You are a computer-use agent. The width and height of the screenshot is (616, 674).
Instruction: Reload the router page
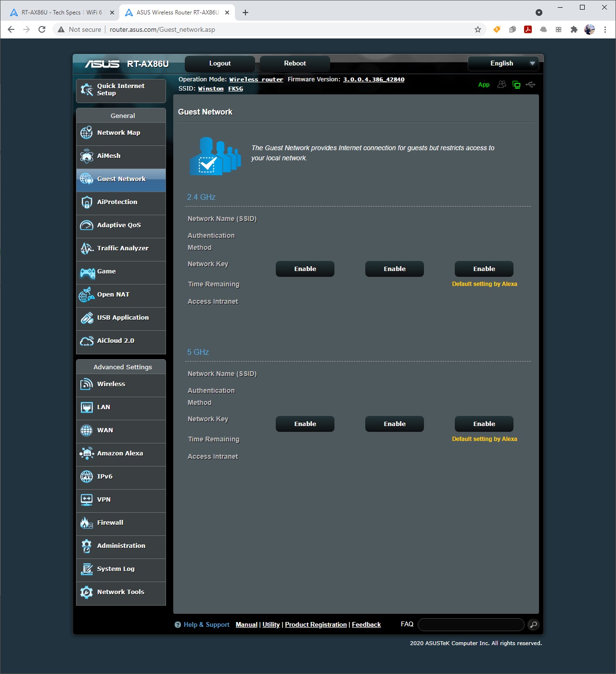42,29
